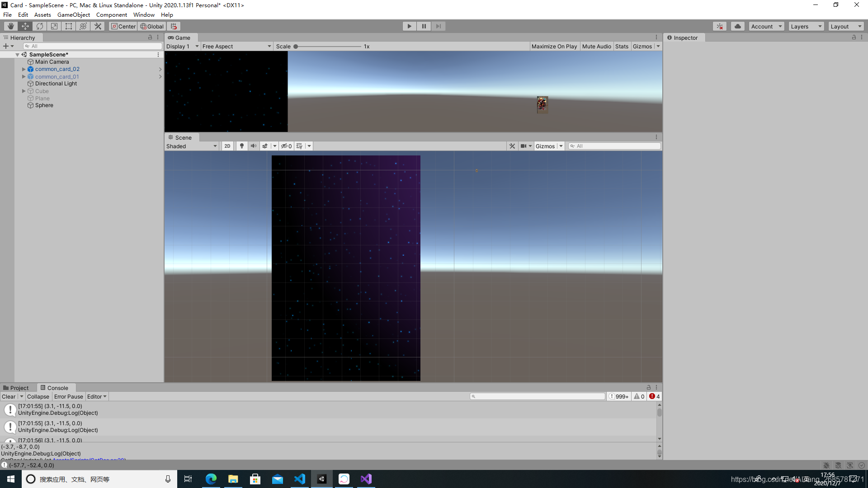
Task: Toggle scene audio speaker icon
Action: pyautogui.click(x=254, y=146)
